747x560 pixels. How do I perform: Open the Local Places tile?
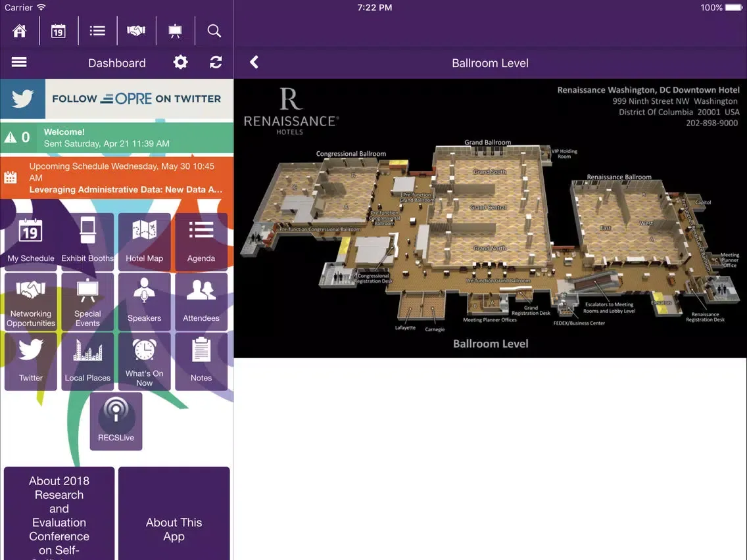coord(87,362)
